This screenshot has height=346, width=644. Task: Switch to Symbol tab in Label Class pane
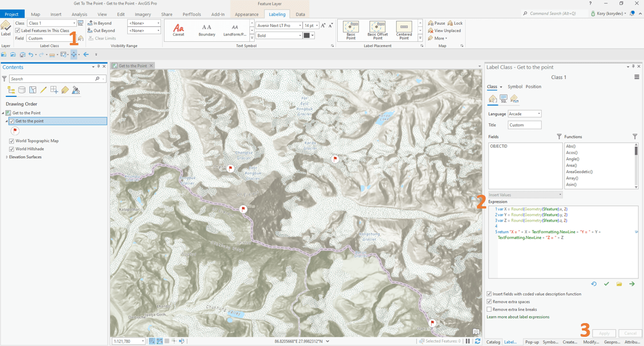point(514,86)
